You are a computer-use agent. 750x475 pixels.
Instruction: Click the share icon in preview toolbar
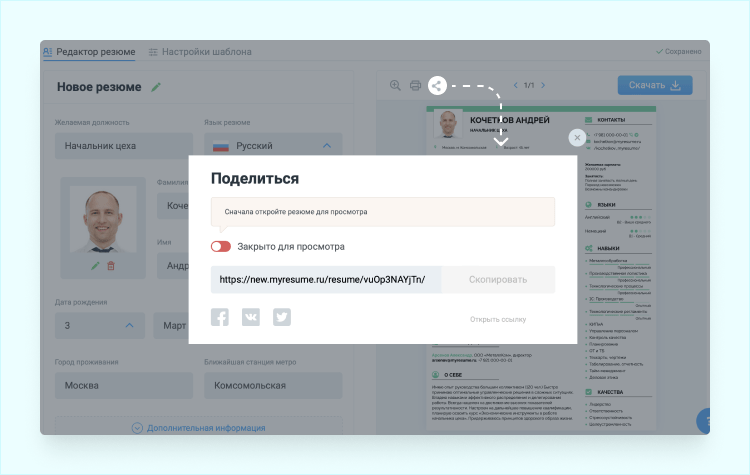coord(437,86)
